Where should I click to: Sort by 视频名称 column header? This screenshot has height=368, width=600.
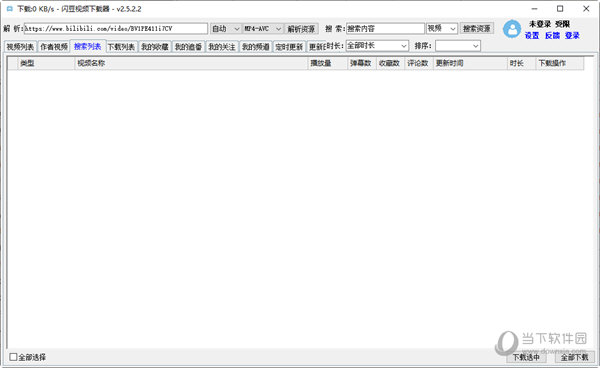191,63
